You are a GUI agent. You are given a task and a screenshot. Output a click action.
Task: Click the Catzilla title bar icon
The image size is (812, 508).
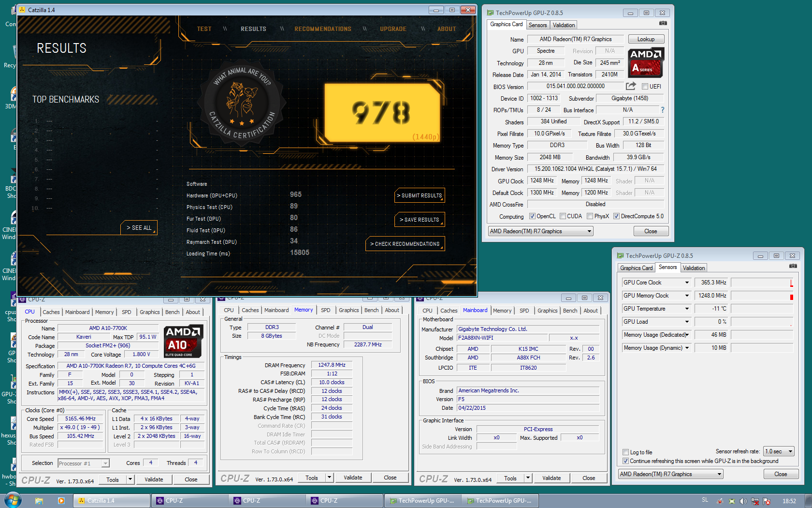[22, 10]
